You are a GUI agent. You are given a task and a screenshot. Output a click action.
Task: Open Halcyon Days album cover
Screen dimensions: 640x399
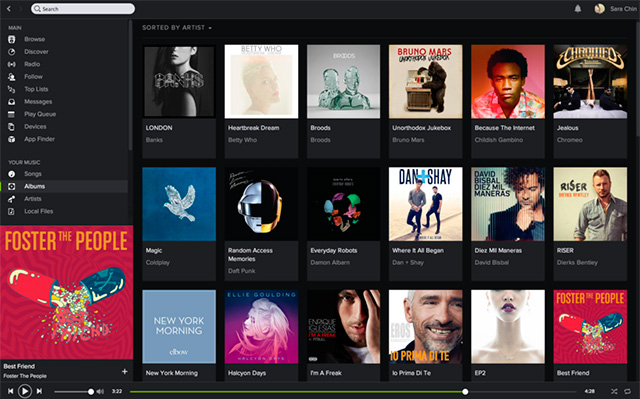click(x=261, y=327)
